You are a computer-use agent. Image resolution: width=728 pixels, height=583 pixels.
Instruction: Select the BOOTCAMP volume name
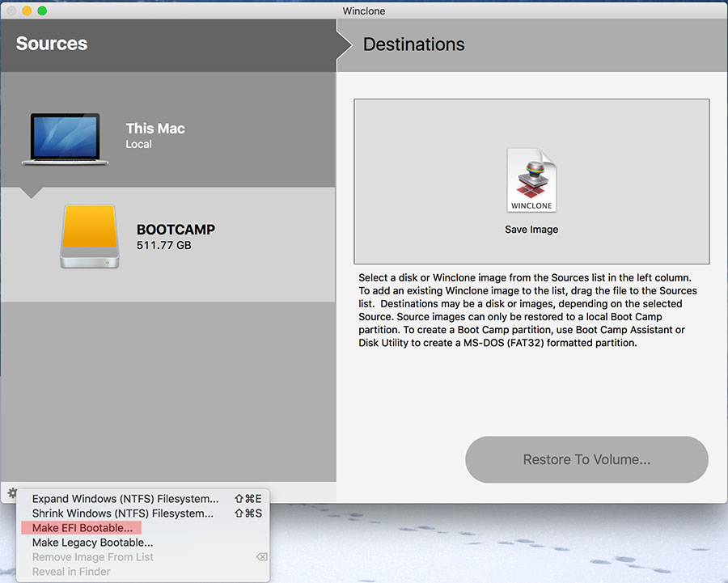[176, 230]
